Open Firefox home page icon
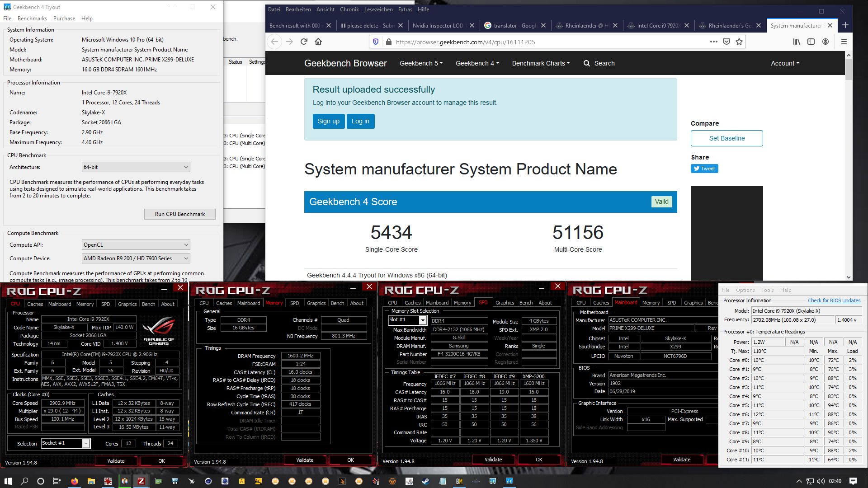 point(318,42)
